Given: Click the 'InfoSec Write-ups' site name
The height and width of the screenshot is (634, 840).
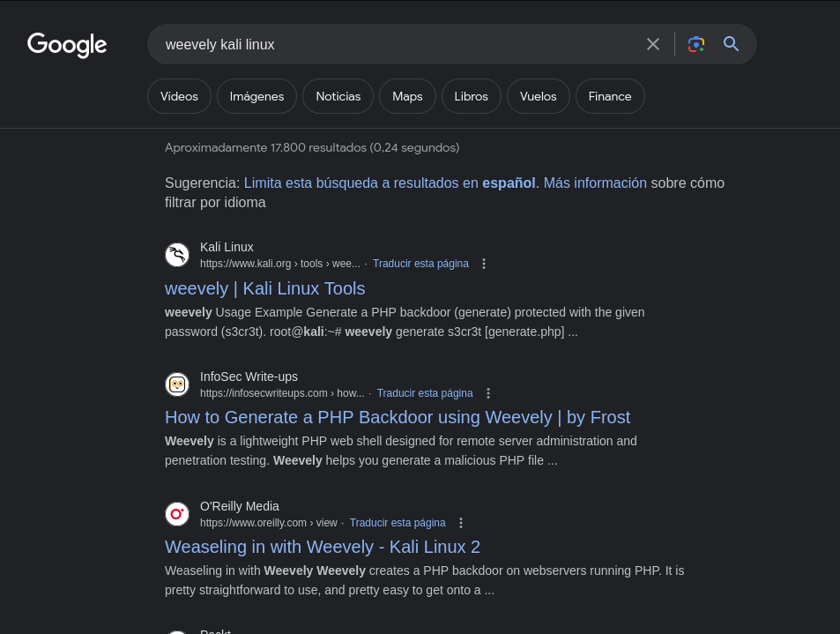Looking at the screenshot, I should [249, 377].
